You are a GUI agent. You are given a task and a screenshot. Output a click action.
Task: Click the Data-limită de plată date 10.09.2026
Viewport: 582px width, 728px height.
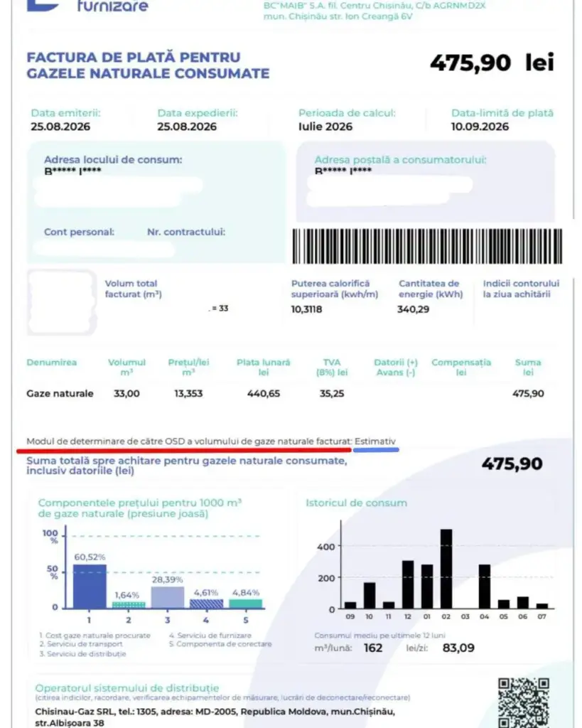tap(480, 127)
